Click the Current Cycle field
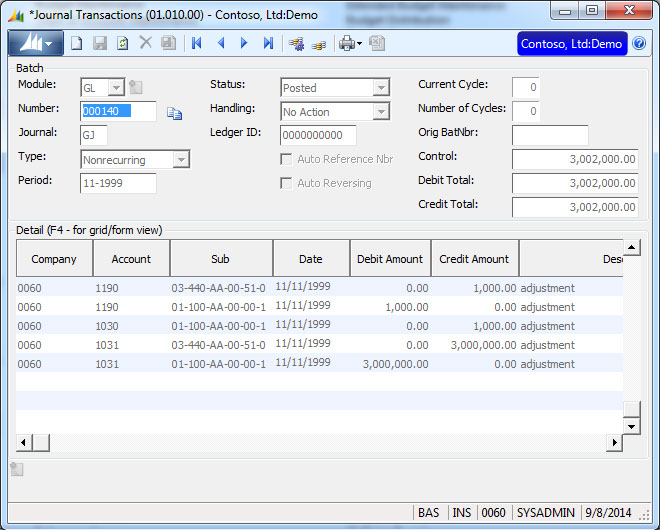 pos(526,87)
